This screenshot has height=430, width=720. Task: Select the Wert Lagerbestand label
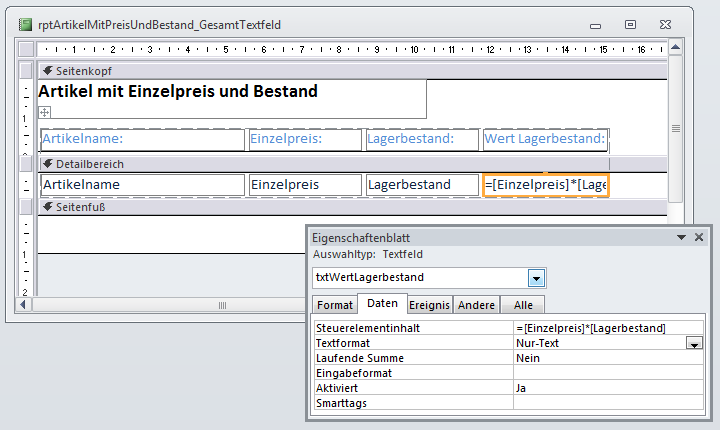point(545,139)
